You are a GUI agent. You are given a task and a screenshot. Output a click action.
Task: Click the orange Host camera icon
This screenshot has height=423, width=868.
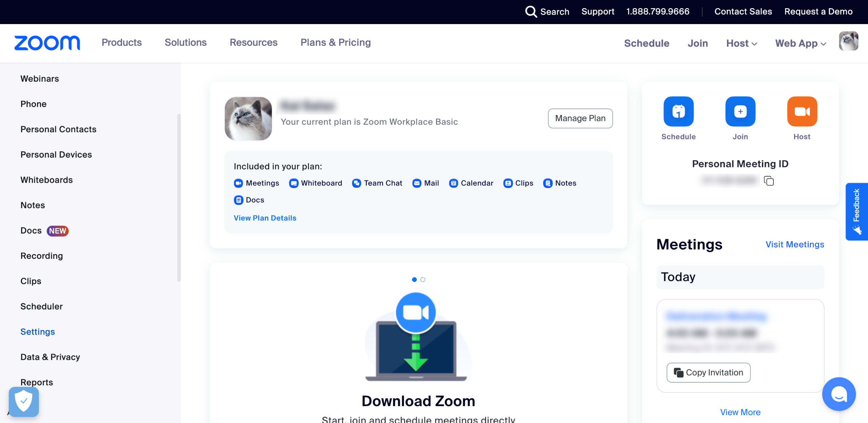pos(802,112)
